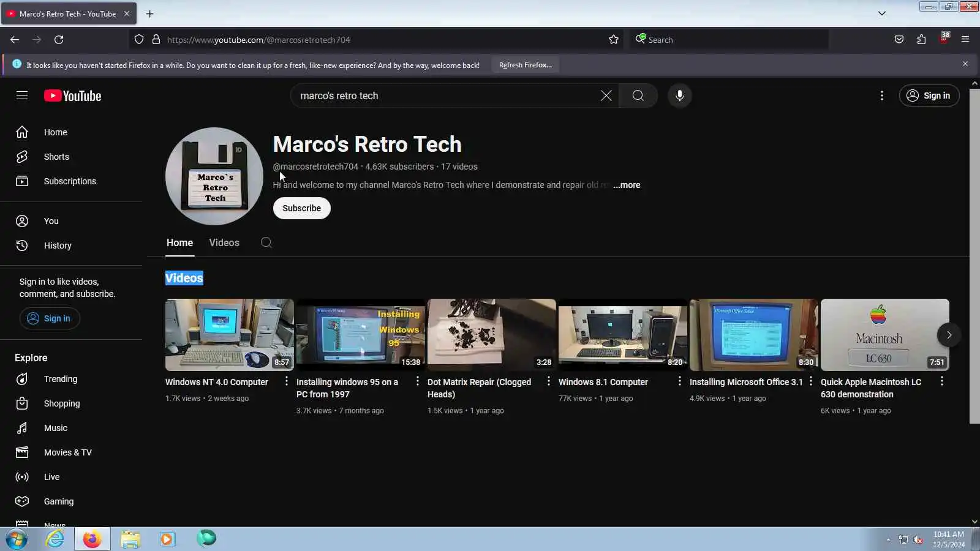Viewport: 980px width, 551px height.
Task: Open Firefox Pocket save icon
Action: point(899,40)
